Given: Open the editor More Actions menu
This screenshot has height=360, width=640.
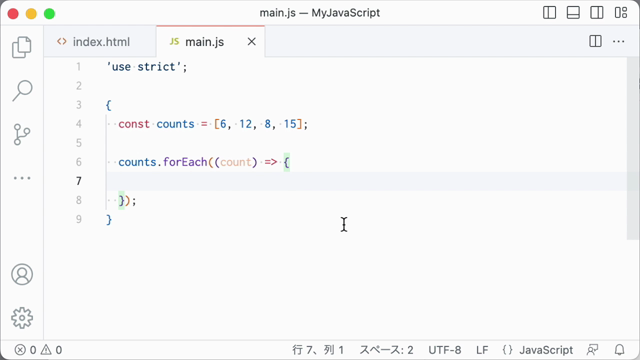Looking at the screenshot, I should [x=618, y=41].
